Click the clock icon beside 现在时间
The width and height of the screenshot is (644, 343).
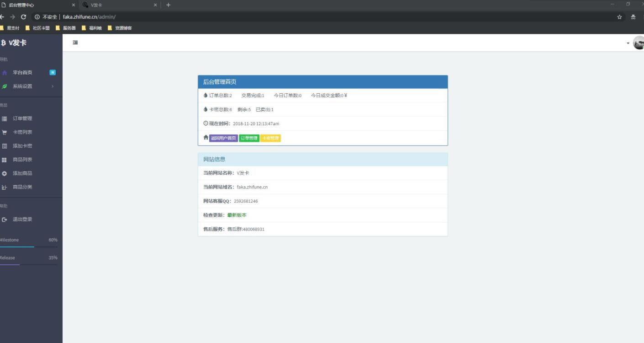click(206, 123)
